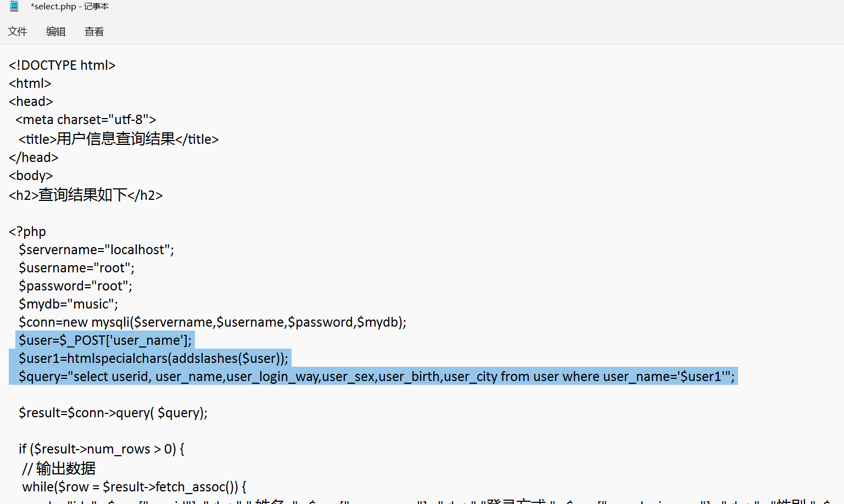Click the $conn=new mysqli line
Image resolution: width=844 pixels, height=504 pixels.
click(x=212, y=322)
